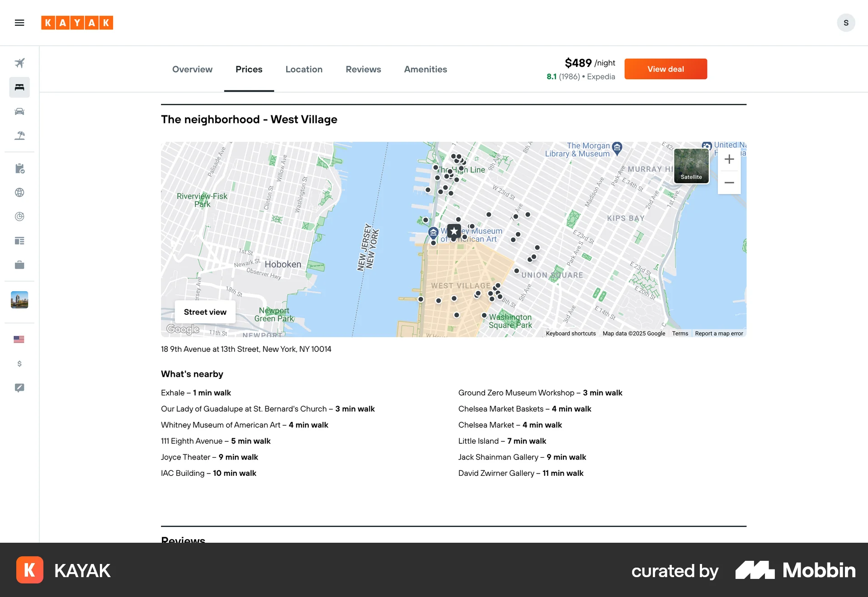Open the Flights section in the sidebar
868x597 pixels.
pos(19,63)
